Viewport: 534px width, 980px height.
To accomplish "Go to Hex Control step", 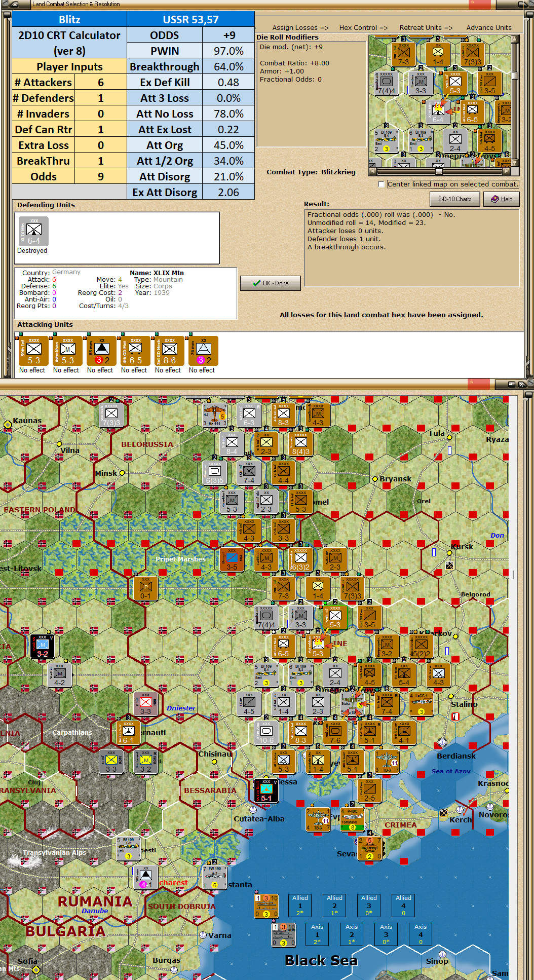I will [363, 27].
